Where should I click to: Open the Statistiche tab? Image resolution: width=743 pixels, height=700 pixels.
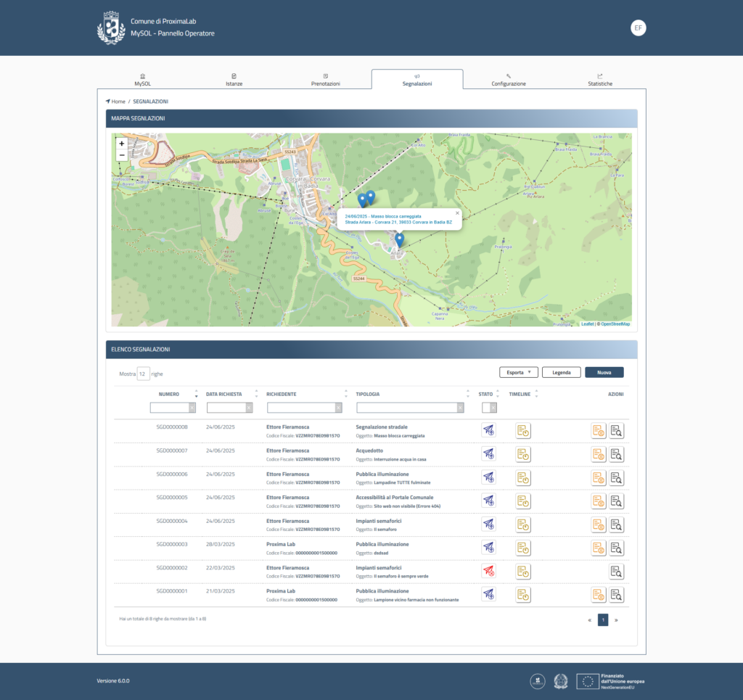(x=599, y=80)
